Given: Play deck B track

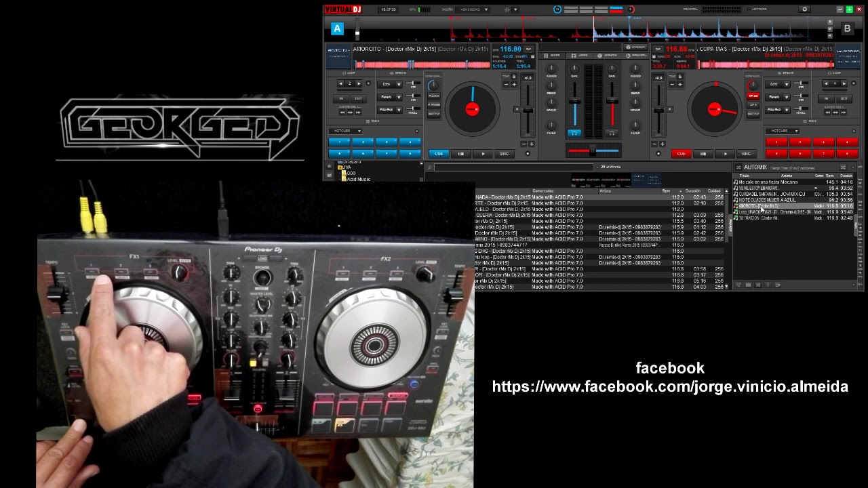Looking at the screenshot, I should [726, 154].
